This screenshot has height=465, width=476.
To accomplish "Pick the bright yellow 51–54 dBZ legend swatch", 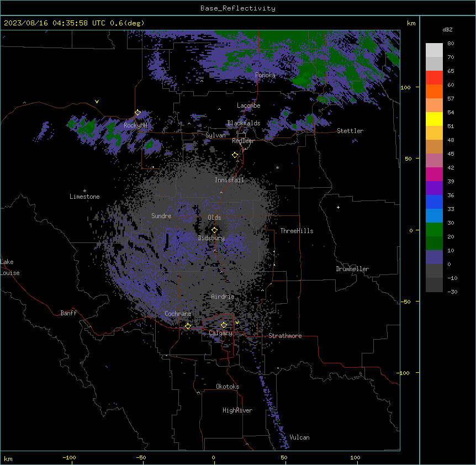I will (434, 119).
